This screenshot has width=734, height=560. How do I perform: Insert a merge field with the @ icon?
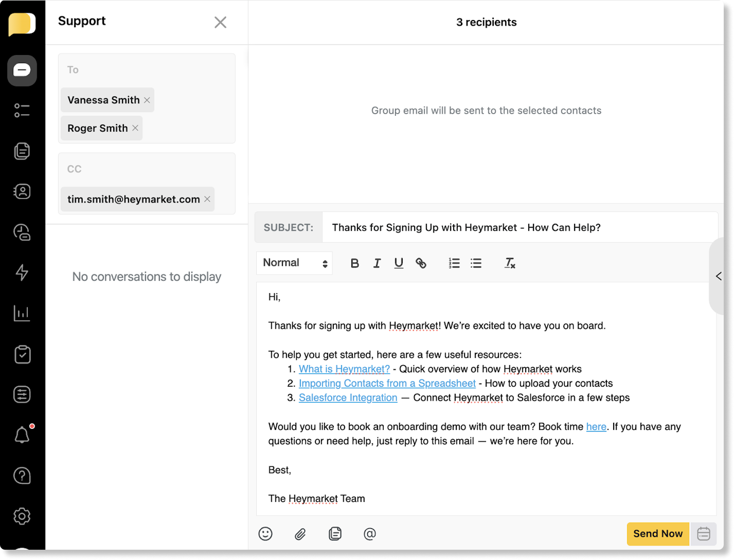pos(369,534)
